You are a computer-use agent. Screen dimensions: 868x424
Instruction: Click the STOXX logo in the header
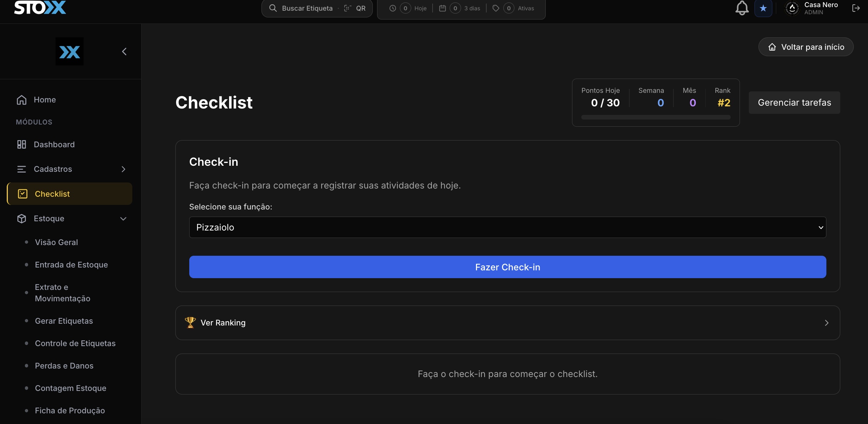pos(40,7)
